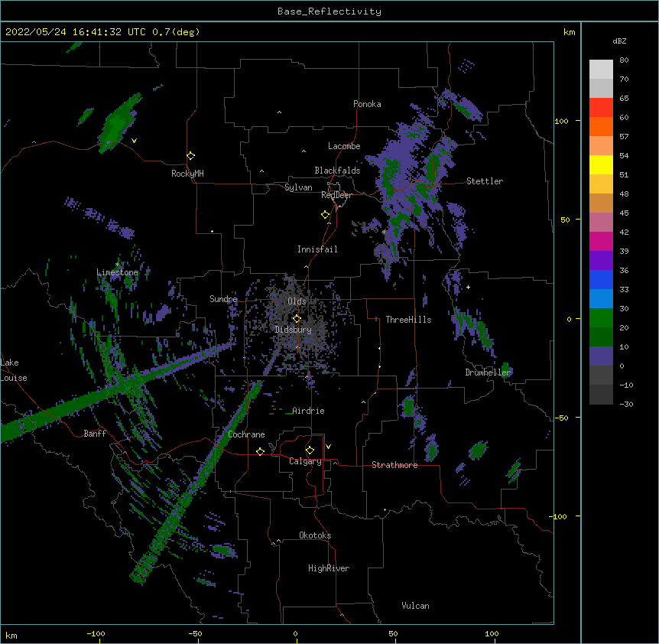
Task: Click the RockyMH label
Action: [187, 174]
